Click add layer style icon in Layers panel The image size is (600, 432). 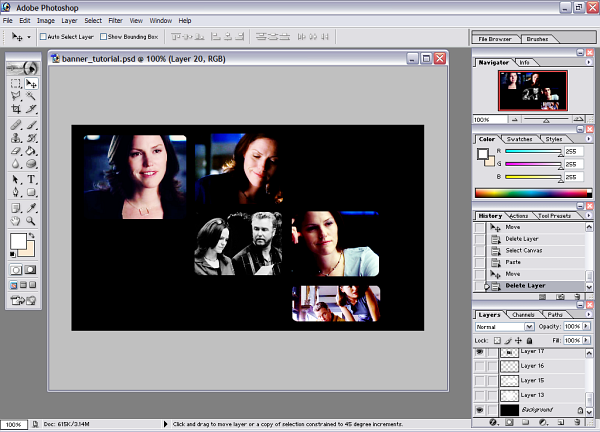[493, 422]
